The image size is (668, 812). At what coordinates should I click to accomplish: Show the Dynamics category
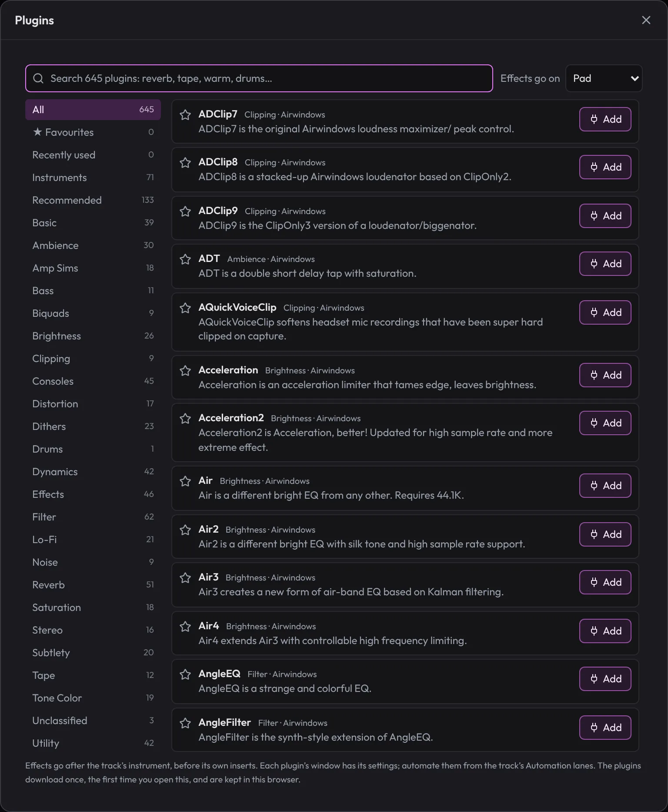[93, 472]
